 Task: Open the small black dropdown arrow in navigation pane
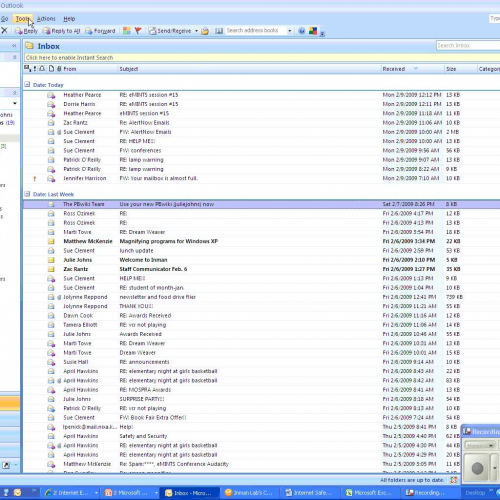15,103
